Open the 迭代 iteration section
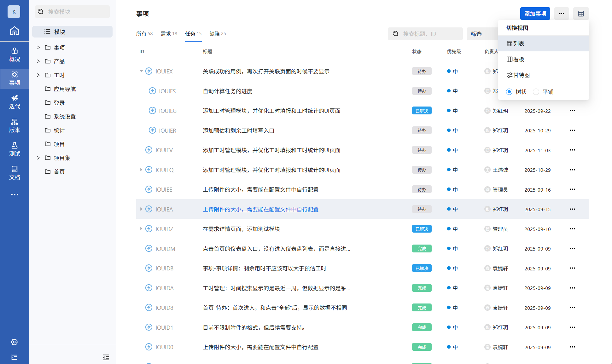 coord(14,102)
